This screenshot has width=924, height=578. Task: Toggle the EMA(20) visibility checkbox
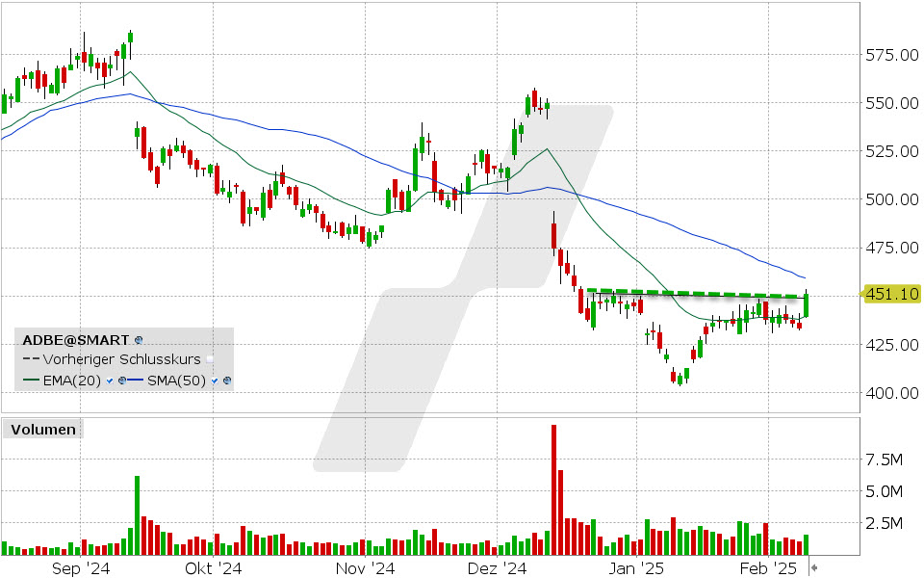[x=110, y=381]
